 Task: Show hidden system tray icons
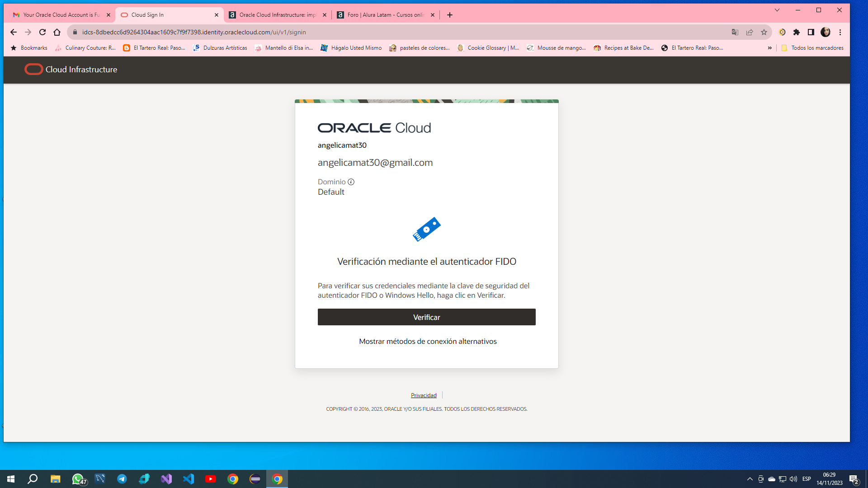pos(750,479)
